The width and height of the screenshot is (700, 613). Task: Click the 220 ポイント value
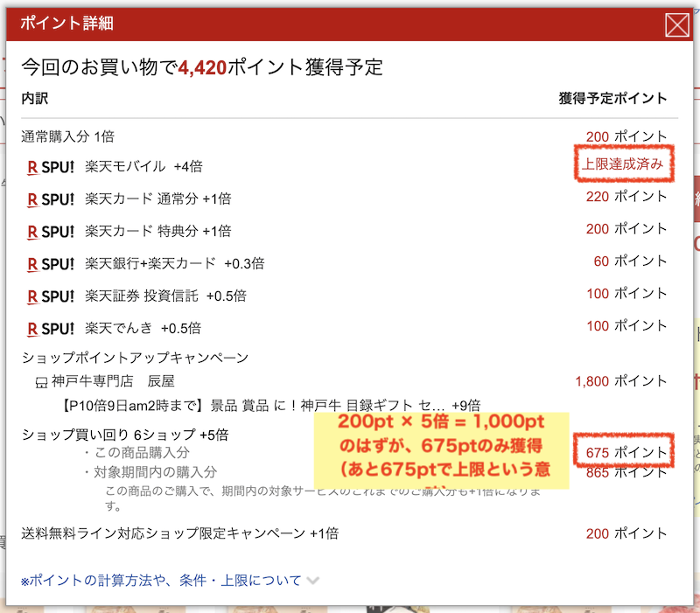pos(626,196)
